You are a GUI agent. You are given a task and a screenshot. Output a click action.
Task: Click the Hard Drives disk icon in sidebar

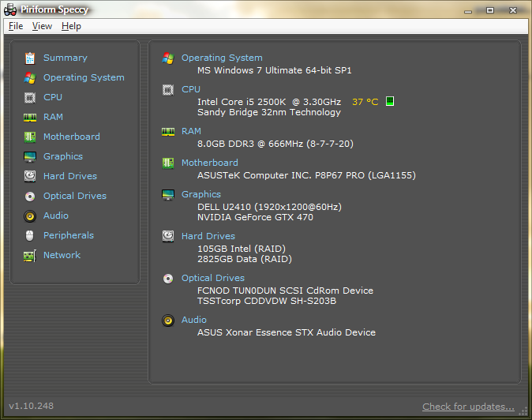[x=30, y=176]
